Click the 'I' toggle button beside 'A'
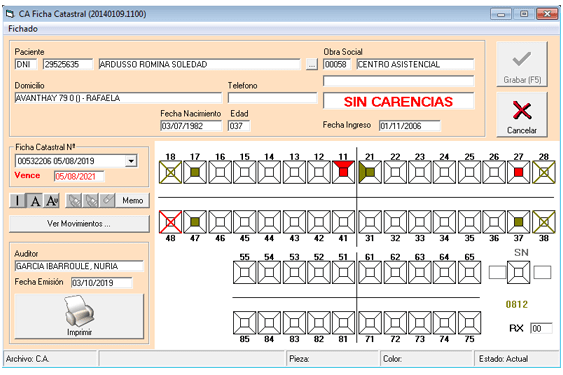The image size is (563, 375). click(18, 200)
